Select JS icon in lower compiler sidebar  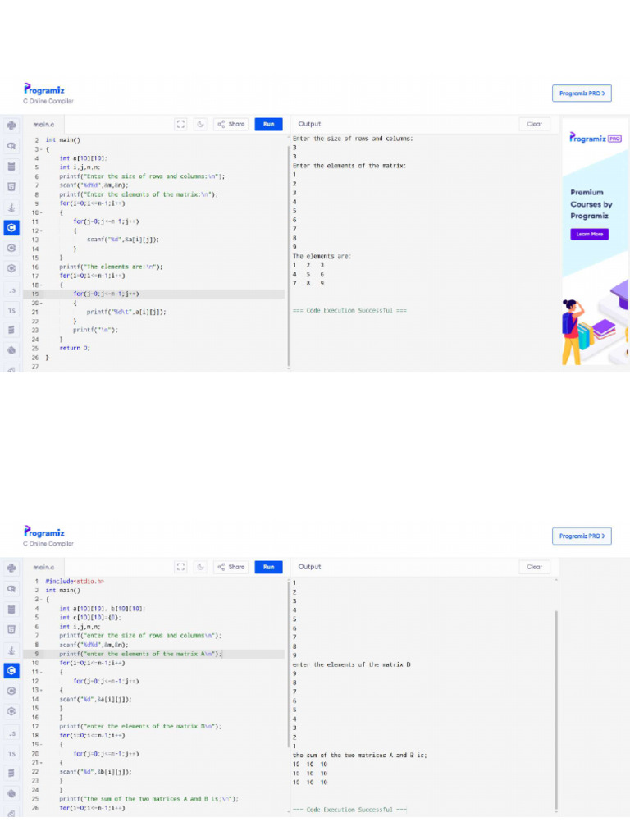click(11, 733)
